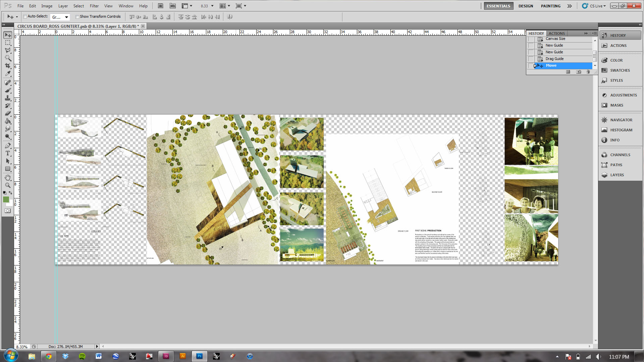Select the Eyedropper tool
644x362 pixels.
[8, 74]
